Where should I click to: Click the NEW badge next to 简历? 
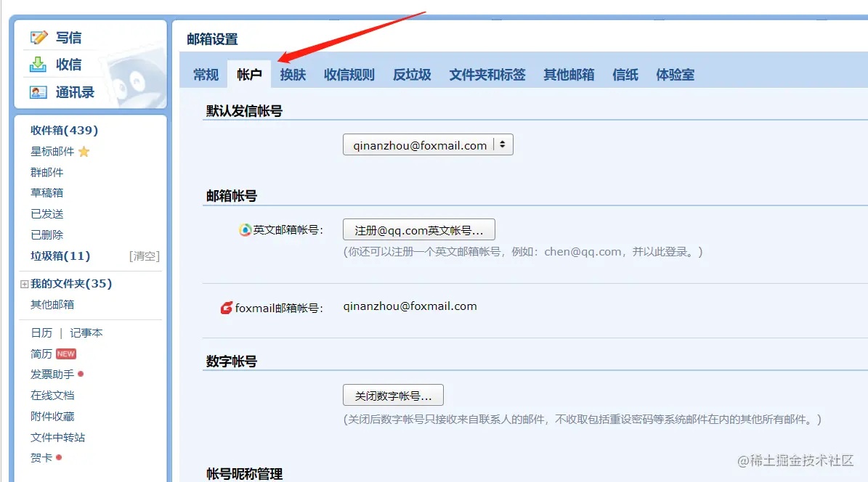66,354
